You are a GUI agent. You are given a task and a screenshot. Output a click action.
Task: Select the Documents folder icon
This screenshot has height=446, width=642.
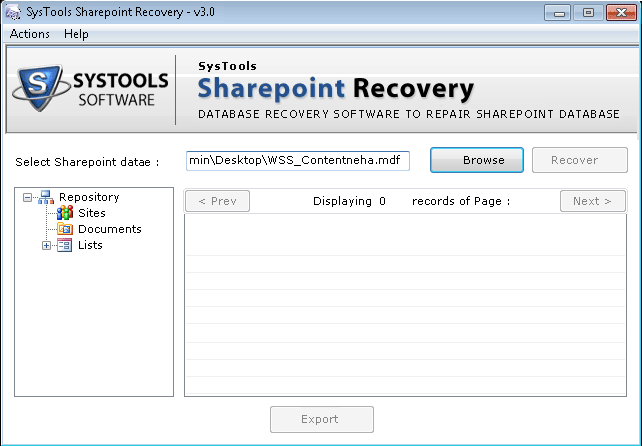[x=65, y=229]
